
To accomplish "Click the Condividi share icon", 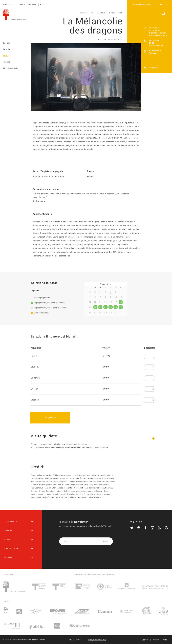I will point(145,68).
